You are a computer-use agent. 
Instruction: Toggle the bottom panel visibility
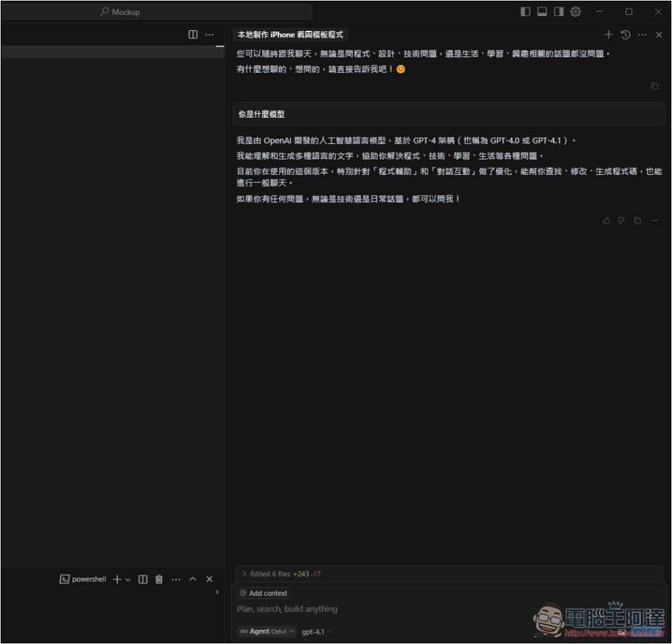click(542, 11)
